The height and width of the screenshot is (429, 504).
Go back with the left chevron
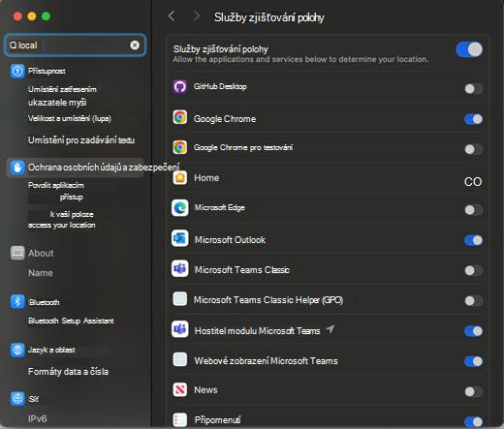[x=172, y=15]
